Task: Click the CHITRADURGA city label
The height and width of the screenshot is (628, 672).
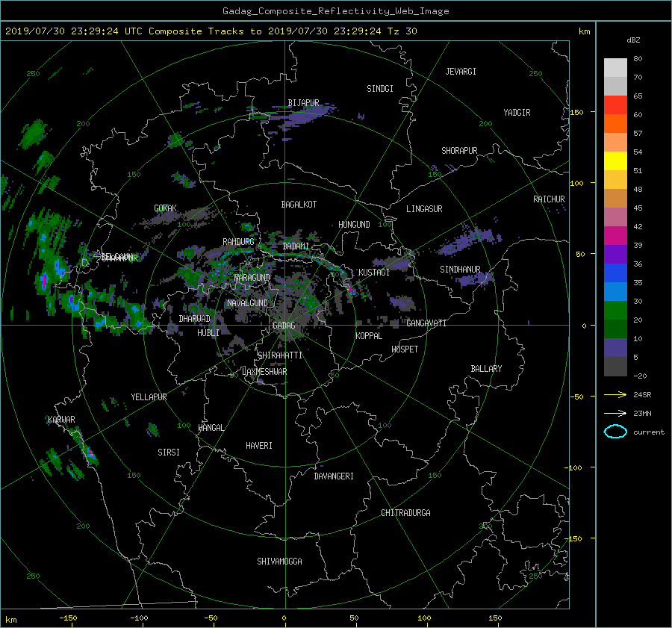Action: [405, 513]
